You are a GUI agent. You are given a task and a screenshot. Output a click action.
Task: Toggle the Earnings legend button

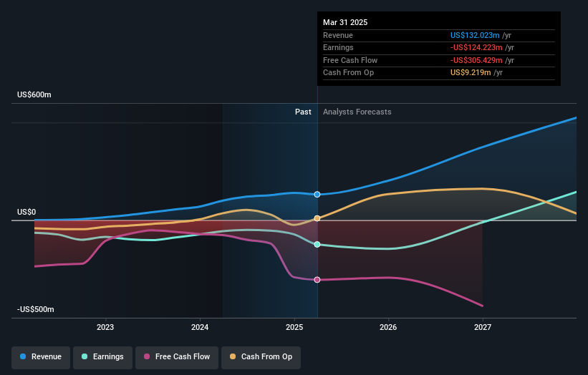point(102,357)
